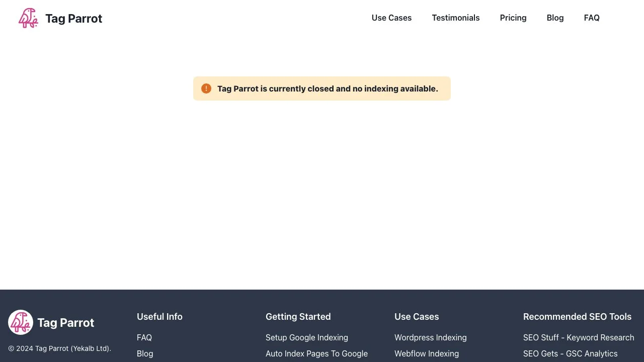Open the footer FAQ link

click(x=144, y=337)
